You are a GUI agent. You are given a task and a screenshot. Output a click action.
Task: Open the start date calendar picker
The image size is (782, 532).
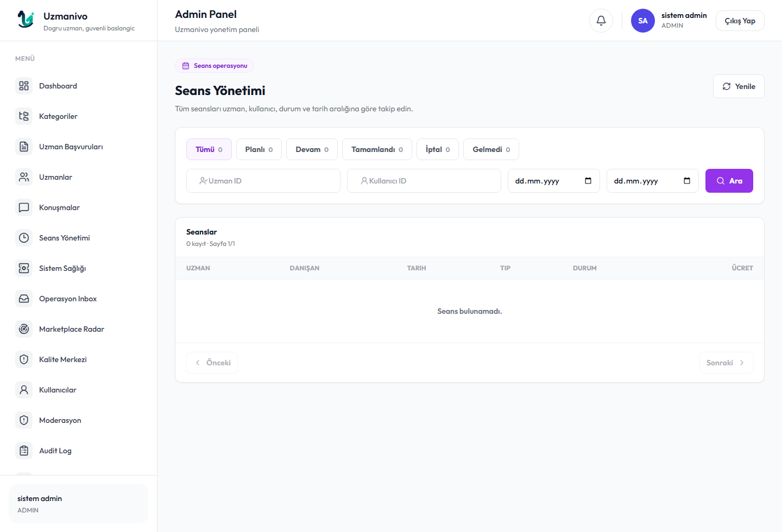[x=588, y=181]
